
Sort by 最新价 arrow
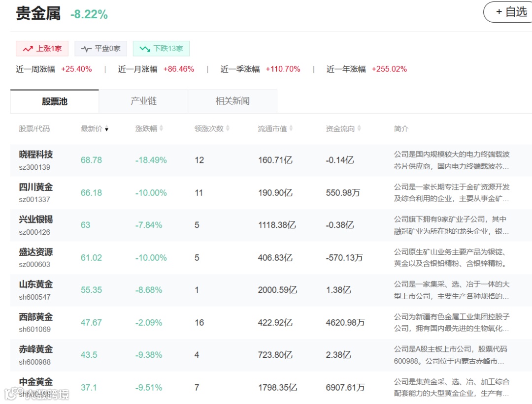[x=106, y=129]
